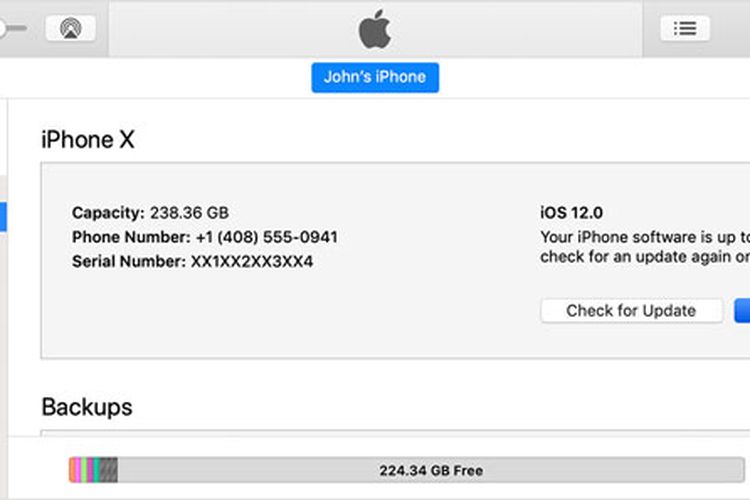Click the iOS 12.0 version label

571,213
